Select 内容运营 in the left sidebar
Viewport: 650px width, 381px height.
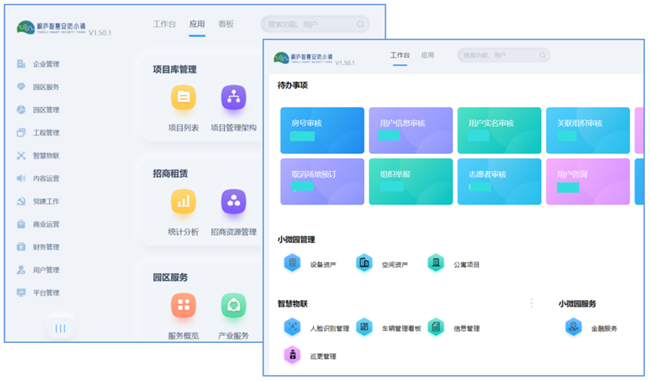[38, 178]
